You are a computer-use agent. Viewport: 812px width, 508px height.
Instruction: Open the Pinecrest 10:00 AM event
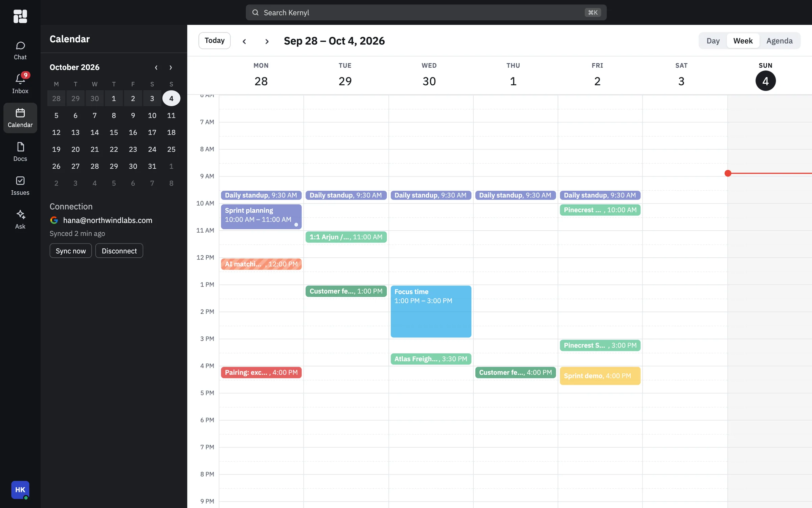(600, 210)
